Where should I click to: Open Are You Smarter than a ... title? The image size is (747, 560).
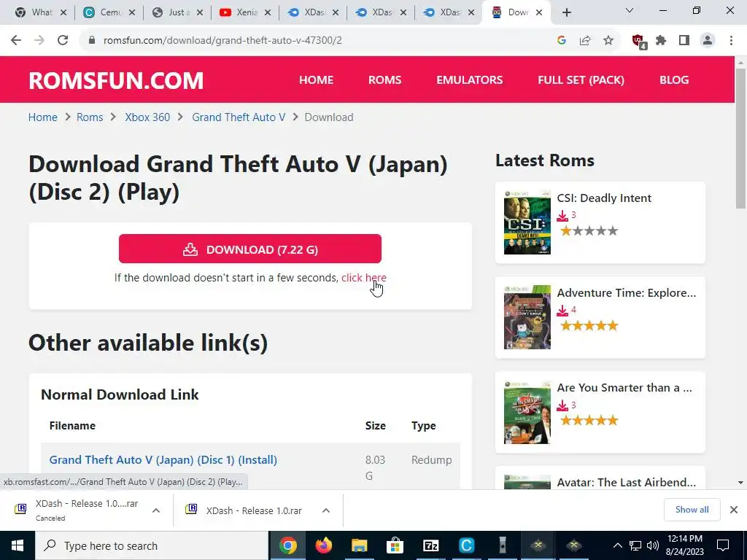624,388
